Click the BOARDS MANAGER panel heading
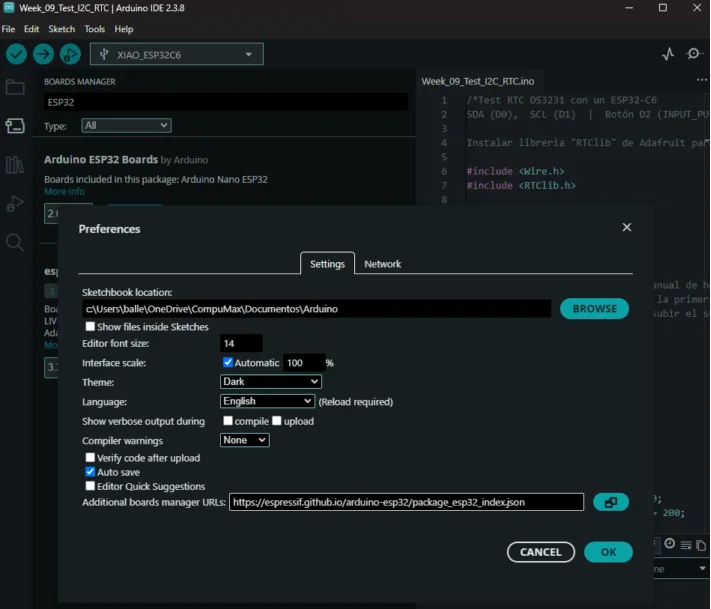Image resolution: width=711 pixels, height=609 pixels. [x=80, y=82]
